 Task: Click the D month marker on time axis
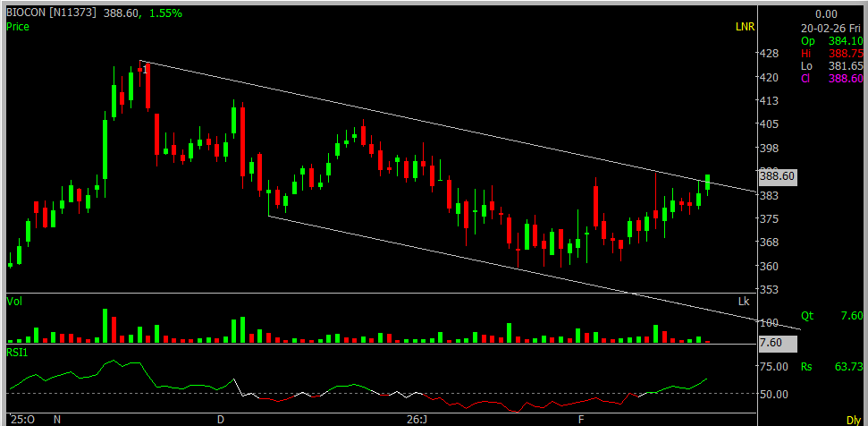pos(220,420)
